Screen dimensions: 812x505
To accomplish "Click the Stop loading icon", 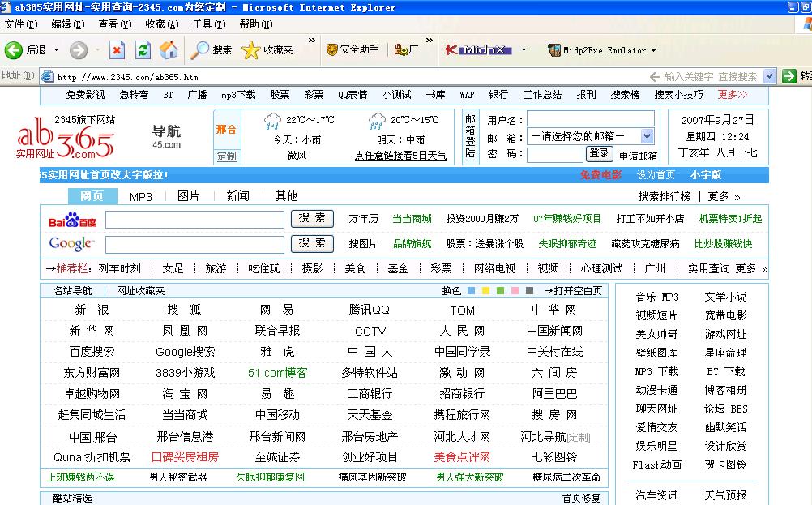I will 118,50.
